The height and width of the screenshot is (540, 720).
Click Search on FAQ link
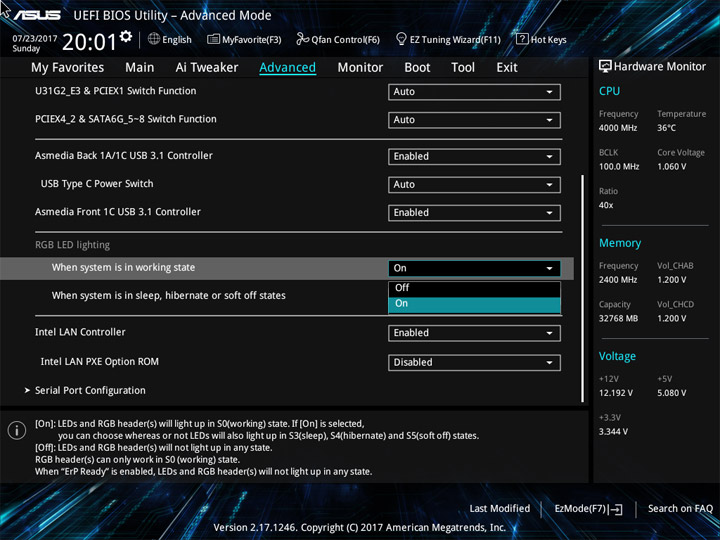point(680,508)
